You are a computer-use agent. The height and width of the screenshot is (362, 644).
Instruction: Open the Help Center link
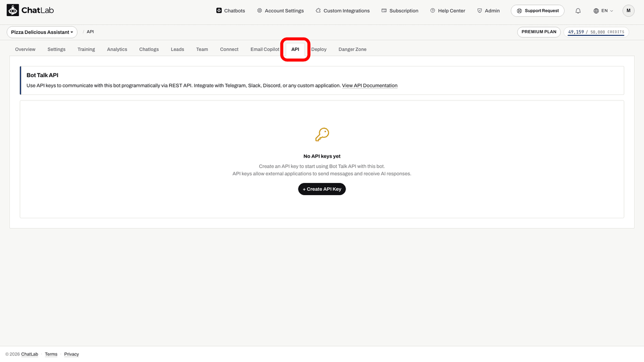click(x=448, y=11)
